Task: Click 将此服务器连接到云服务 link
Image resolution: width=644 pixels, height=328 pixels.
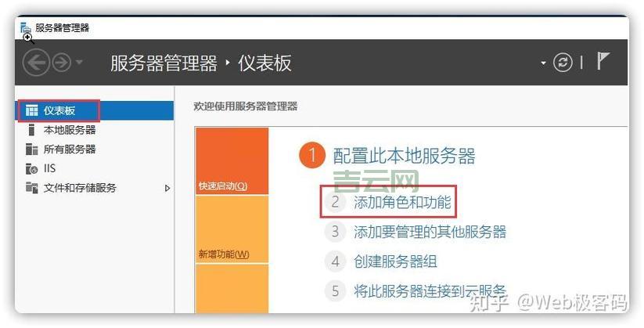Action: tap(430, 290)
